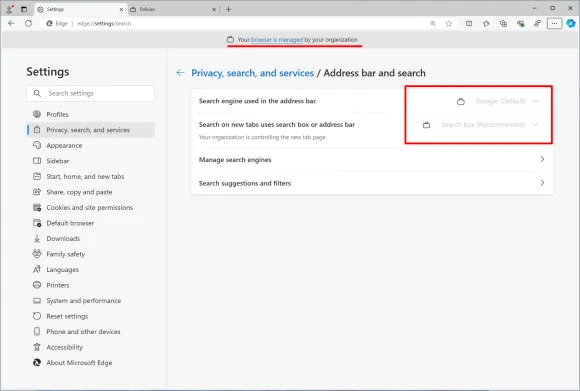Expand Search suggestions and filters

[372, 183]
